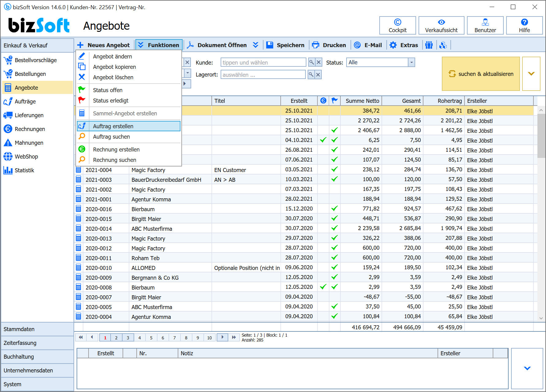
Task: Clear the Lagerort field with X
Action: click(x=318, y=74)
